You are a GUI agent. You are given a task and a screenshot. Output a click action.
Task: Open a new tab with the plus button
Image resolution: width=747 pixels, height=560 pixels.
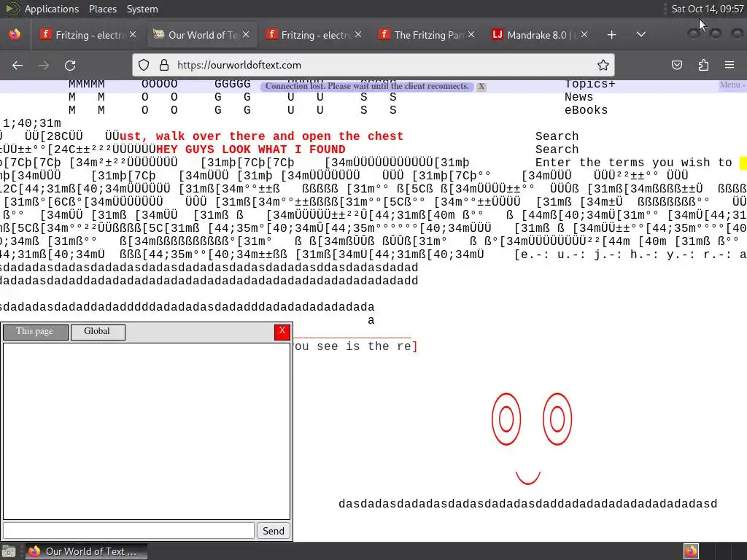click(x=612, y=35)
